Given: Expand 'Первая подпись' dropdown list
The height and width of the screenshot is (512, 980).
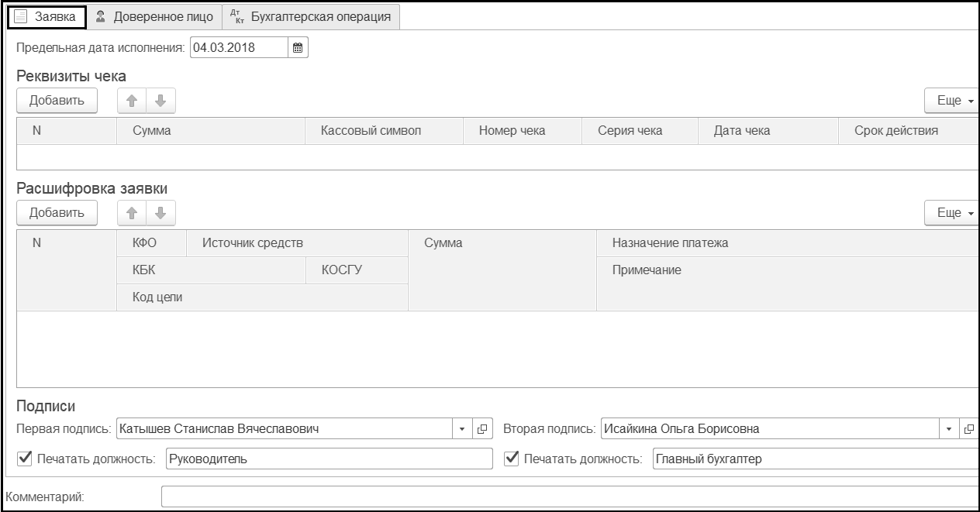Looking at the screenshot, I should 463,429.
